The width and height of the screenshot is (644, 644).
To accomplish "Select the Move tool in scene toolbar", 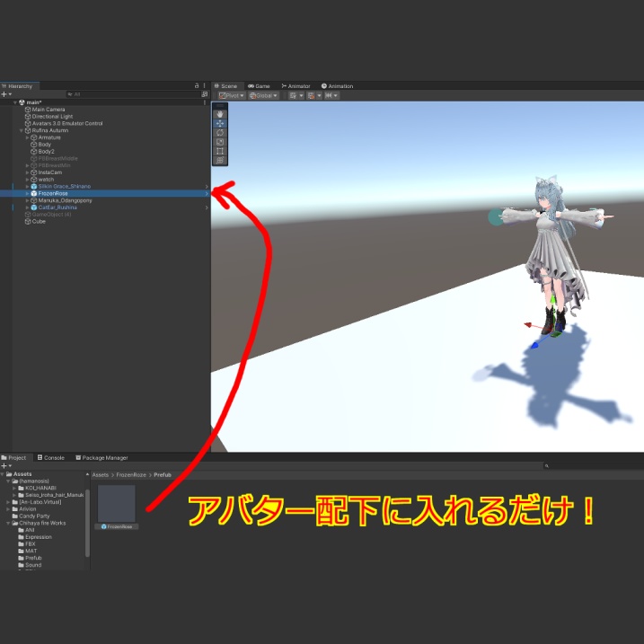I will [220, 123].
